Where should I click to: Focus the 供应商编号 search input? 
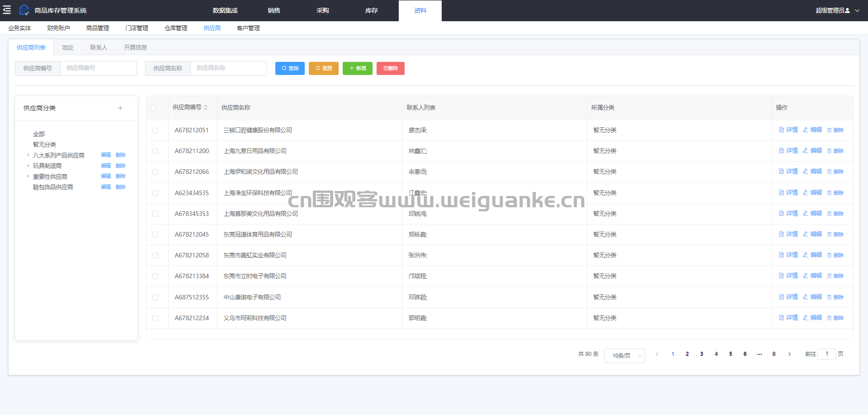99,68
